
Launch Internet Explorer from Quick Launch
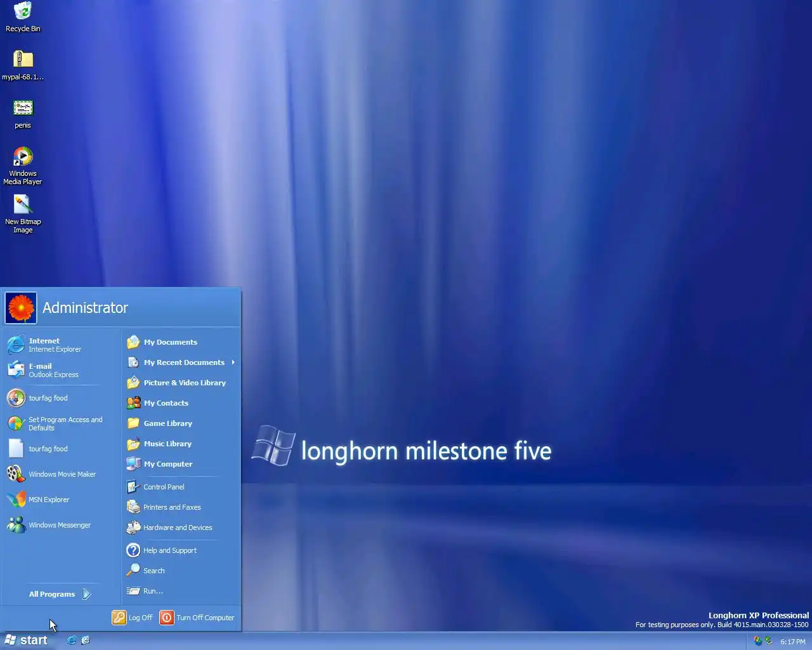click(72, 640)
